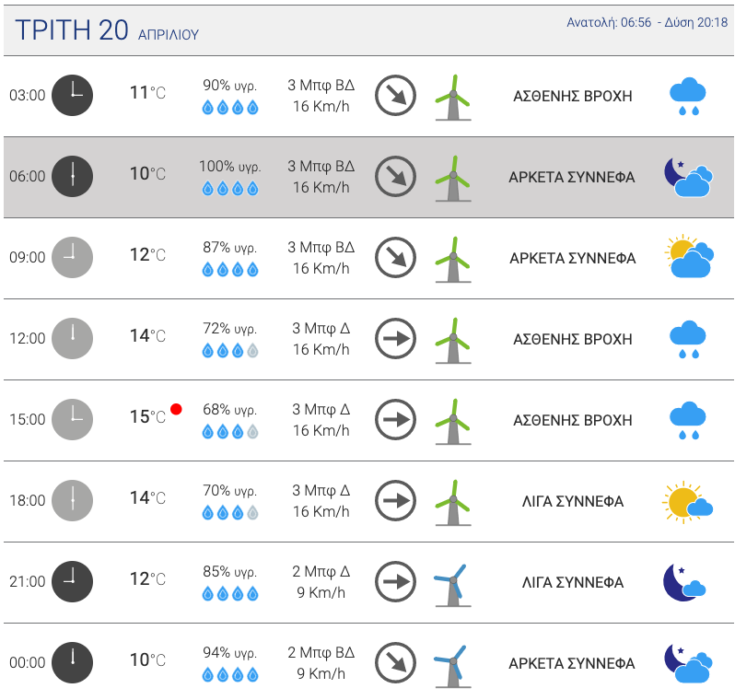Click the sunny few clouds icon at 18:00

coord(688,502)
